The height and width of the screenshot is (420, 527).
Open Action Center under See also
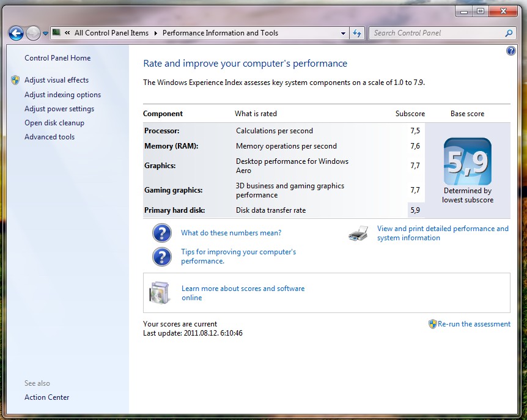coord(46,397)
